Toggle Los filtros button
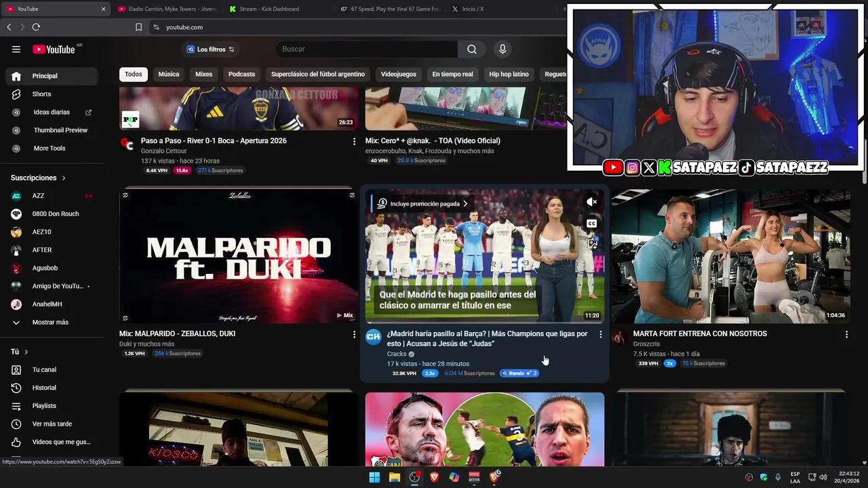The image size is (868, 488). point(210,49)
